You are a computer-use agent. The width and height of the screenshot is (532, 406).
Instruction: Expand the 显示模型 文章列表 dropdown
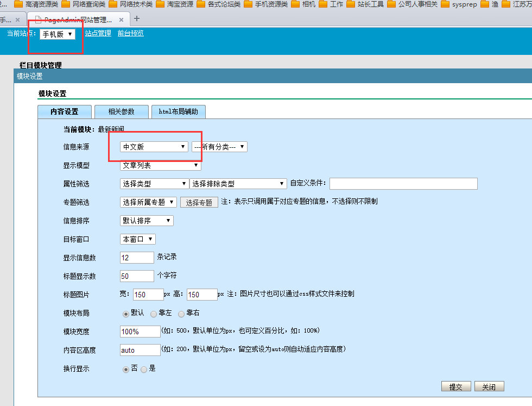pyautogui.click(x=160, y=165)
